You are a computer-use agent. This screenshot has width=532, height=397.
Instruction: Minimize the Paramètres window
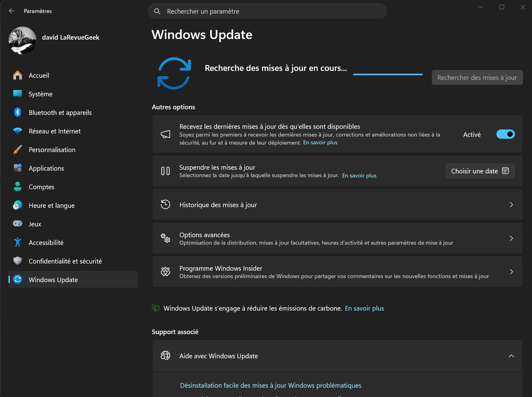click(481, 7)
